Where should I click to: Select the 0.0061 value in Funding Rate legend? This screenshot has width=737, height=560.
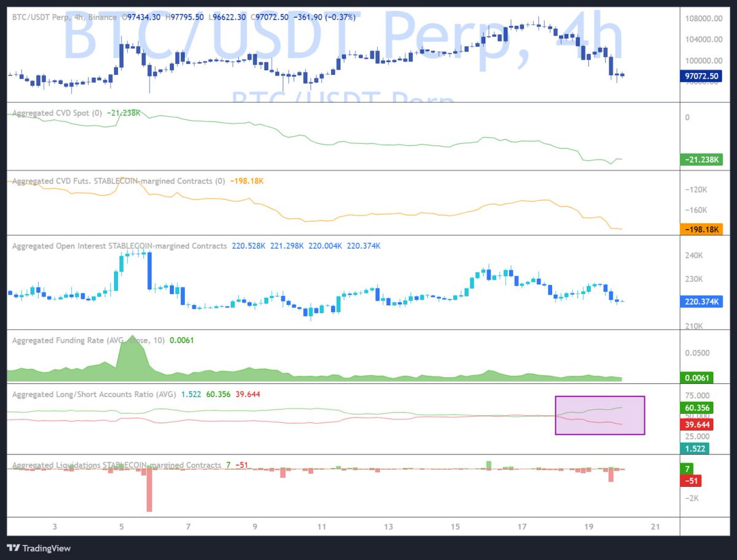coord(181,340)
